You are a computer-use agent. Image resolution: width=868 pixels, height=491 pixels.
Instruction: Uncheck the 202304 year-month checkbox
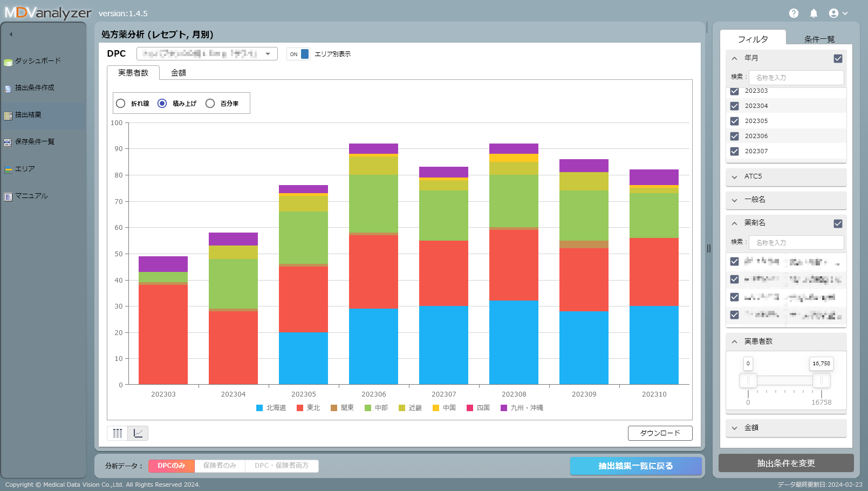734,106
